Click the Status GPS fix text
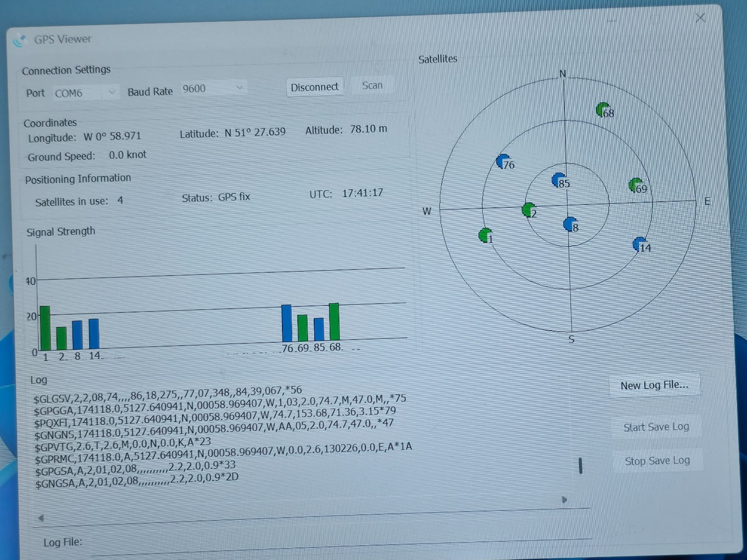The image size is (747, 560). [216, 198]
